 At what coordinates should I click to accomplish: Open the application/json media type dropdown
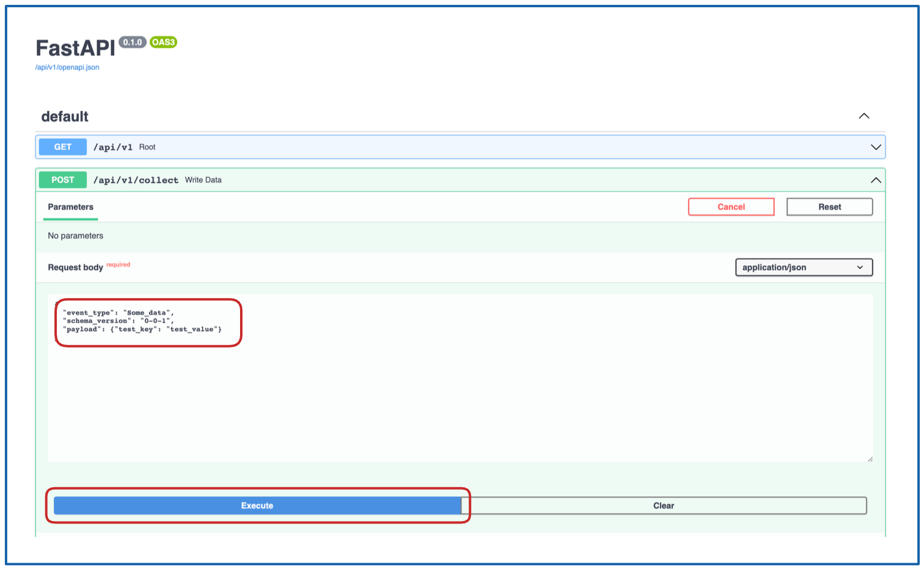pyautogui.click(x=804, y=267)
